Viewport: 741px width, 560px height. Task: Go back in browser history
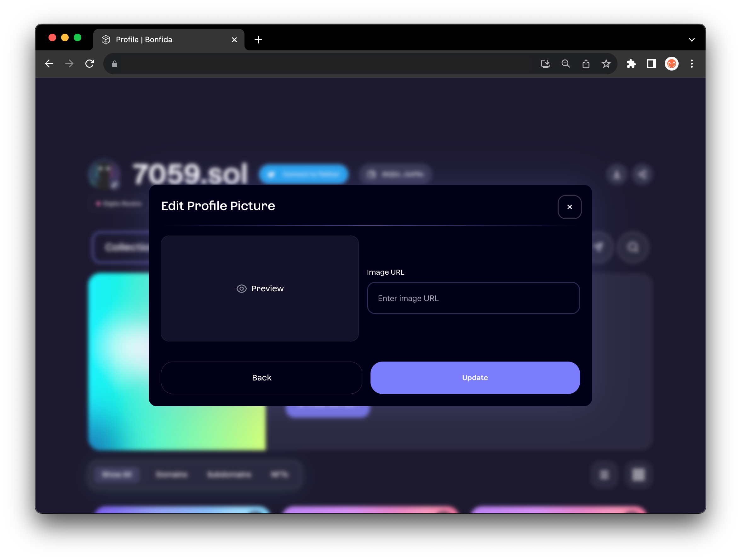(x=49, y=64)
